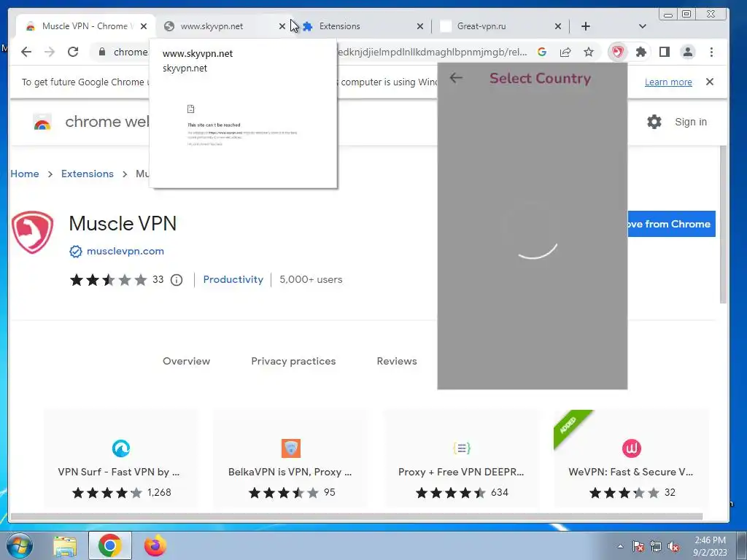Go to Extensions breadcrumb
The image size is (747, 560).
pyautogui.click(x=88, y=174)
